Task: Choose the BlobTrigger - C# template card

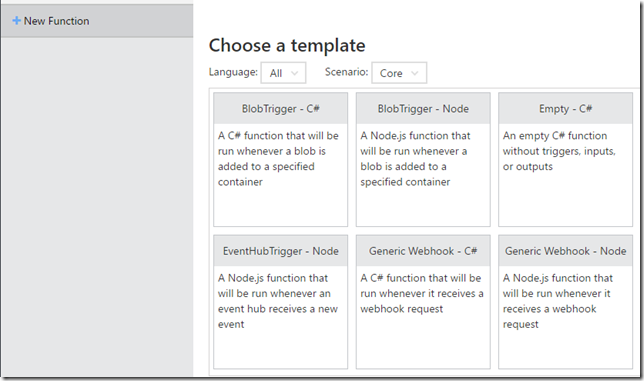Action: point(281,159)
